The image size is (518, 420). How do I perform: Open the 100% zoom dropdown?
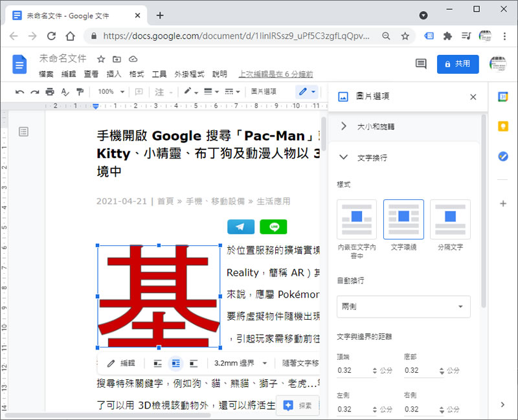coord(111,91)
